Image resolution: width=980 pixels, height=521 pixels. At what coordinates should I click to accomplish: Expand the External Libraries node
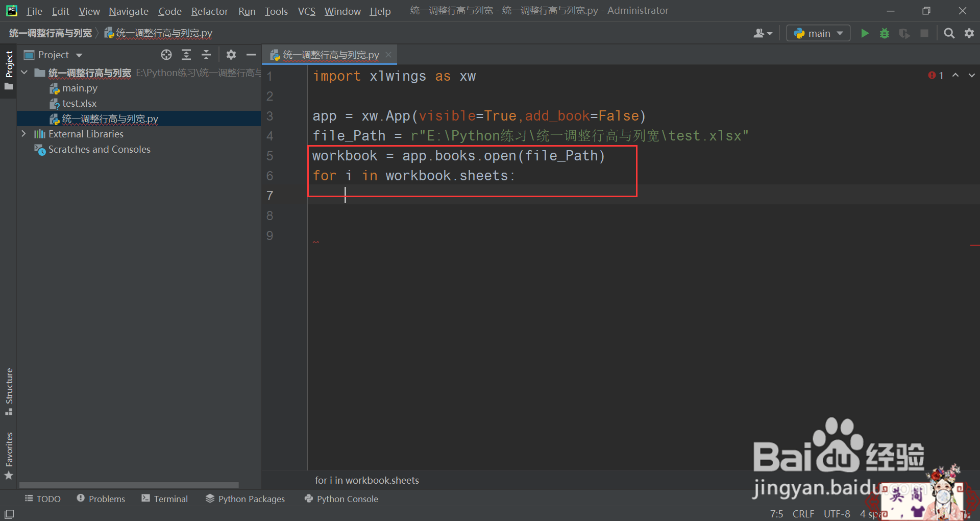pos(23,134)
